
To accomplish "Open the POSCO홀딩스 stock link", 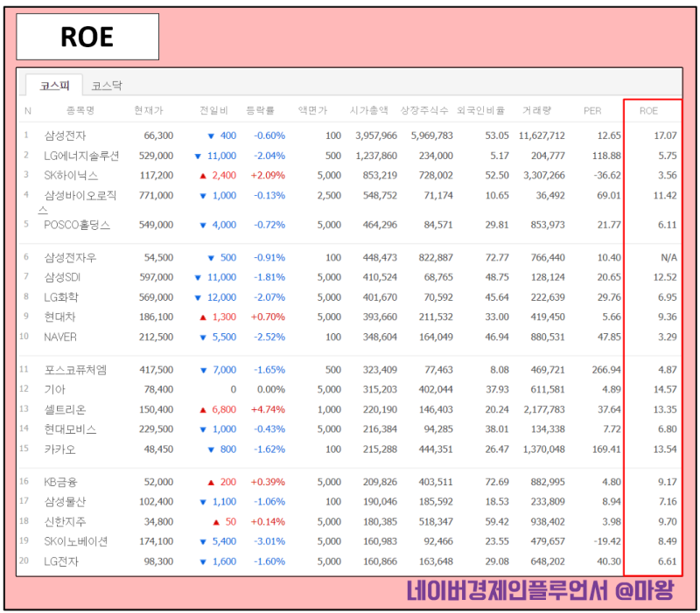I will point(77,225).
